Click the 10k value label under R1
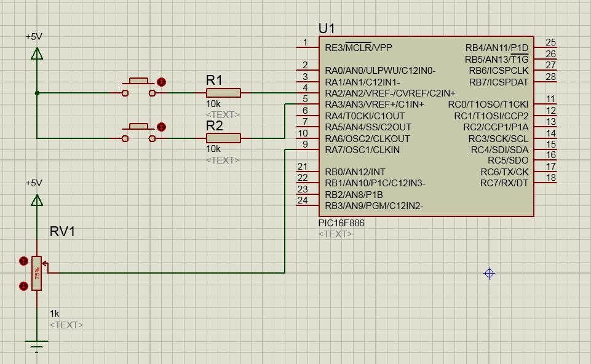 click(213, 104)
